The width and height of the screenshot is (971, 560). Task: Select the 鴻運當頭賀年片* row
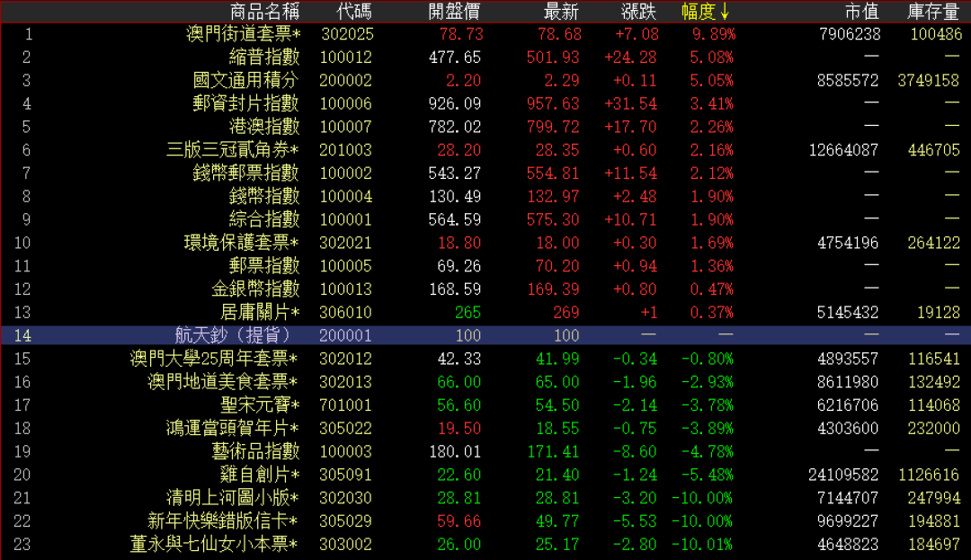coord(485,428)
